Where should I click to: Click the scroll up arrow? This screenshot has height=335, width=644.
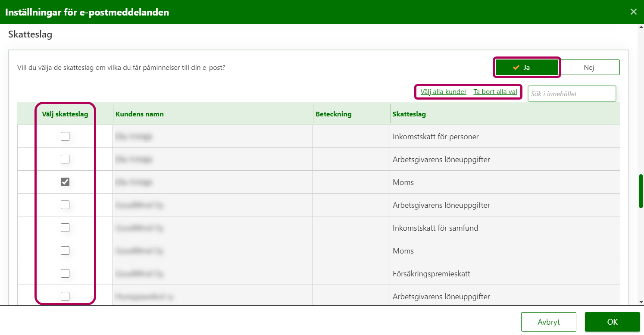[x=641, y=27]
